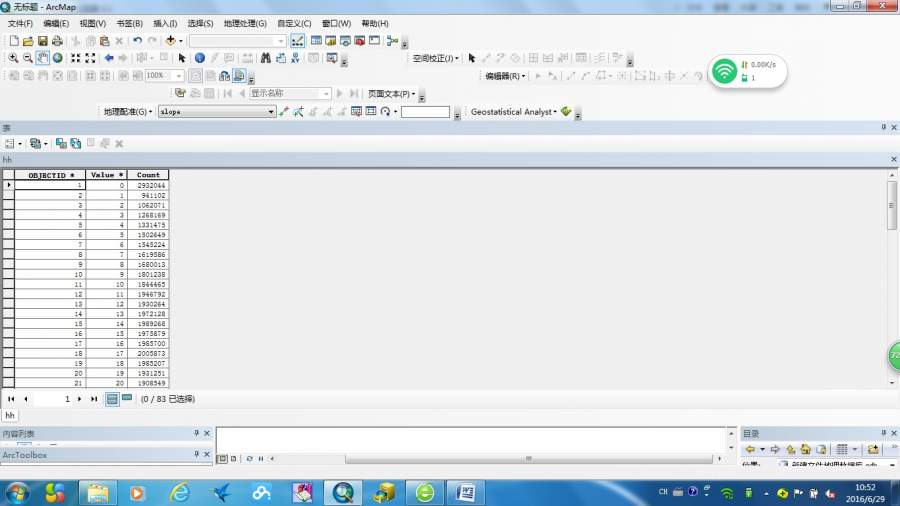Image resolution: width=900 pixels, height=506 pixels.
Task: Open the 文件(F) menu
Action: [20, 24]
